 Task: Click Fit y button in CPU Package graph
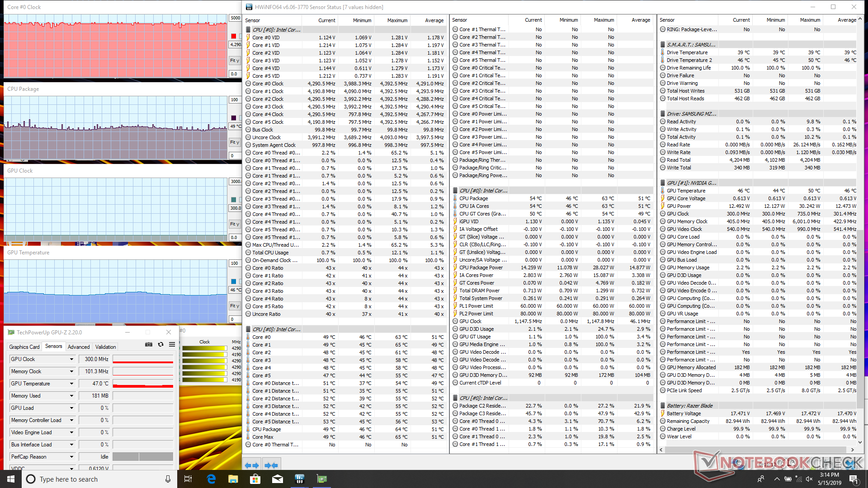234,142
